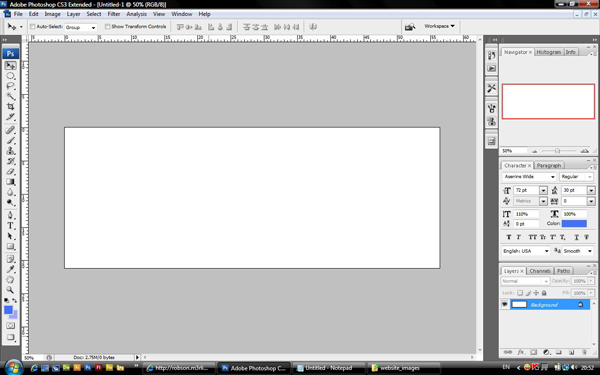Select the Gradient tool

click(x=11, y=182)
